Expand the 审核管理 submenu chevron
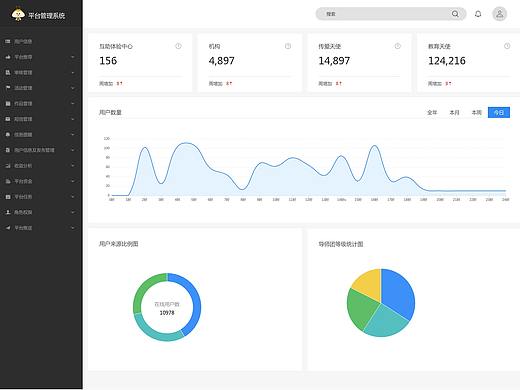 click(73, 72)
